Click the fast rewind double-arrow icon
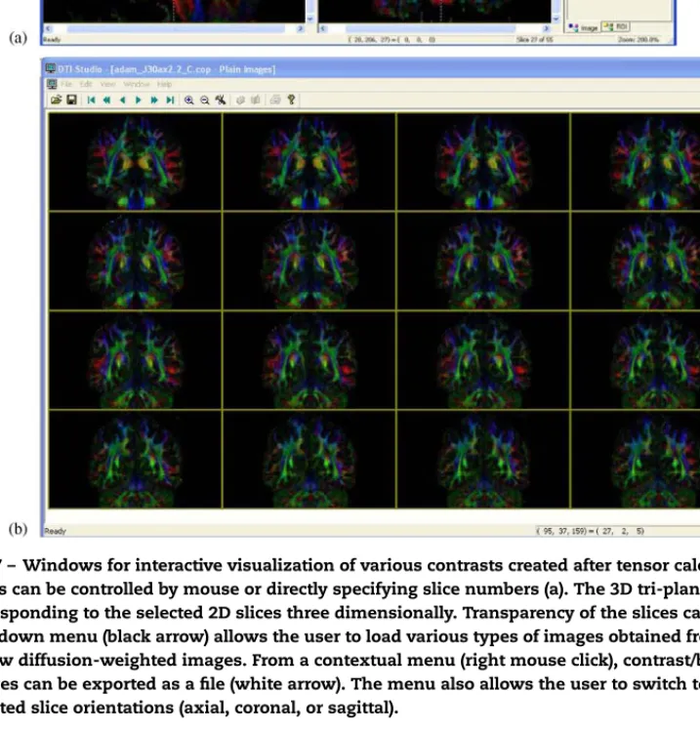Screen dimensions: 700x732 tap(107, 100)
